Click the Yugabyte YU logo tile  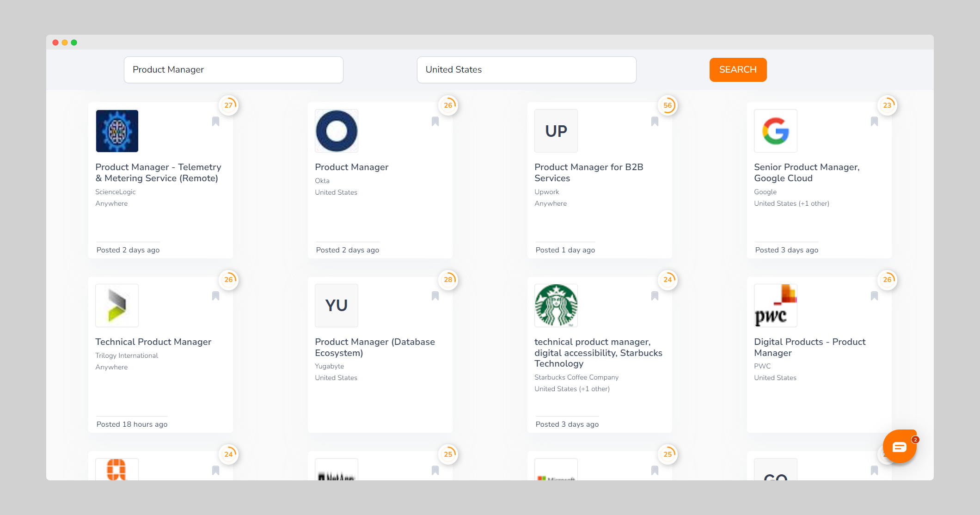coord(337,306)
